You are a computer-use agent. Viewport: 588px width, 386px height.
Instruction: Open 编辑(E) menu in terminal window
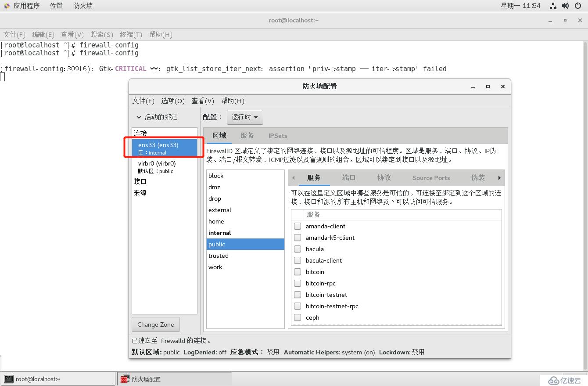tap(43, 34)
